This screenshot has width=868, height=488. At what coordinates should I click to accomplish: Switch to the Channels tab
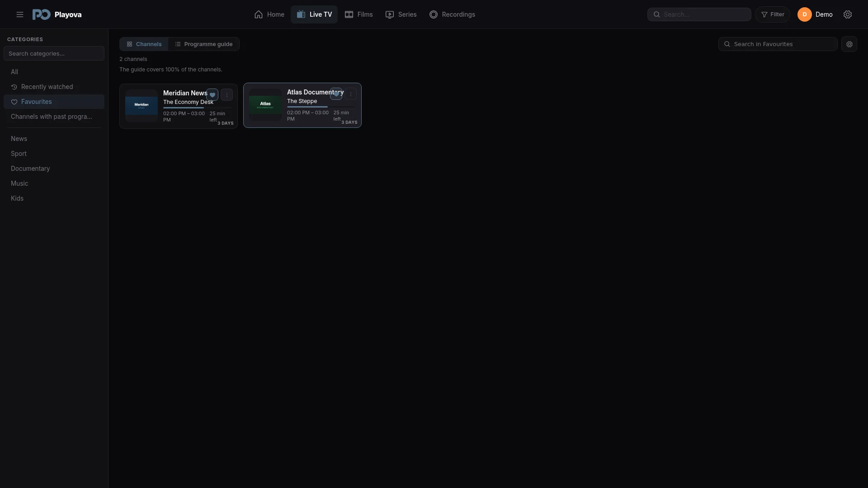tap(144, 44)
